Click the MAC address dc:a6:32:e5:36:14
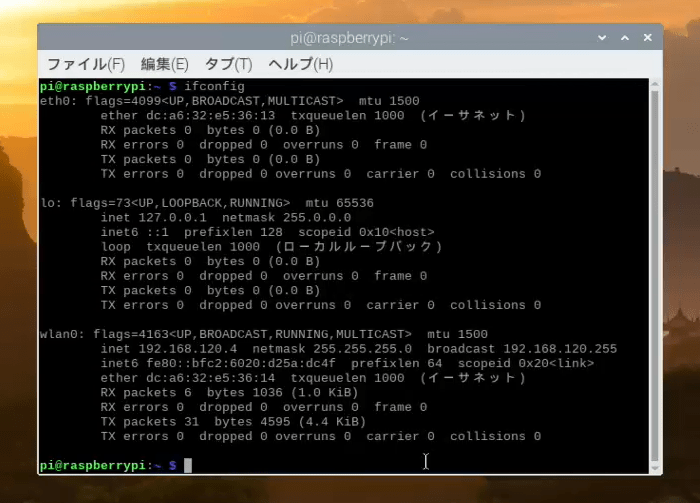Screen dimensions: 700x503 pos(210,378)
